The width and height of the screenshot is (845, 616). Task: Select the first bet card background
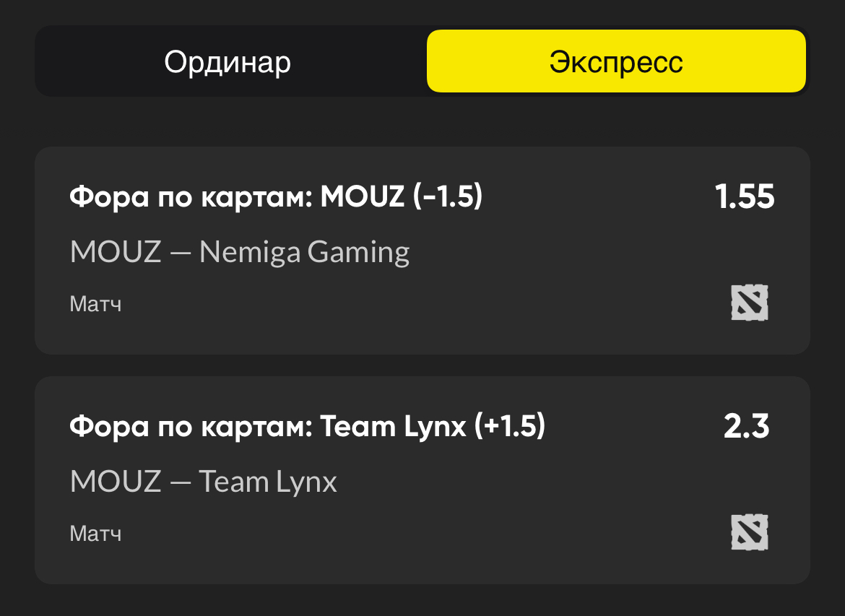(422, 251)
